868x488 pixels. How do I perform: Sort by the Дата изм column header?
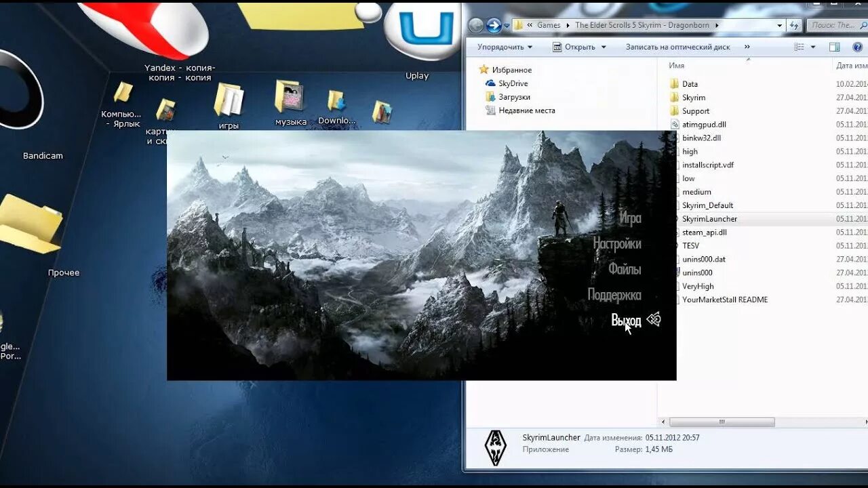pyautogui.click(x=851, y=66)
